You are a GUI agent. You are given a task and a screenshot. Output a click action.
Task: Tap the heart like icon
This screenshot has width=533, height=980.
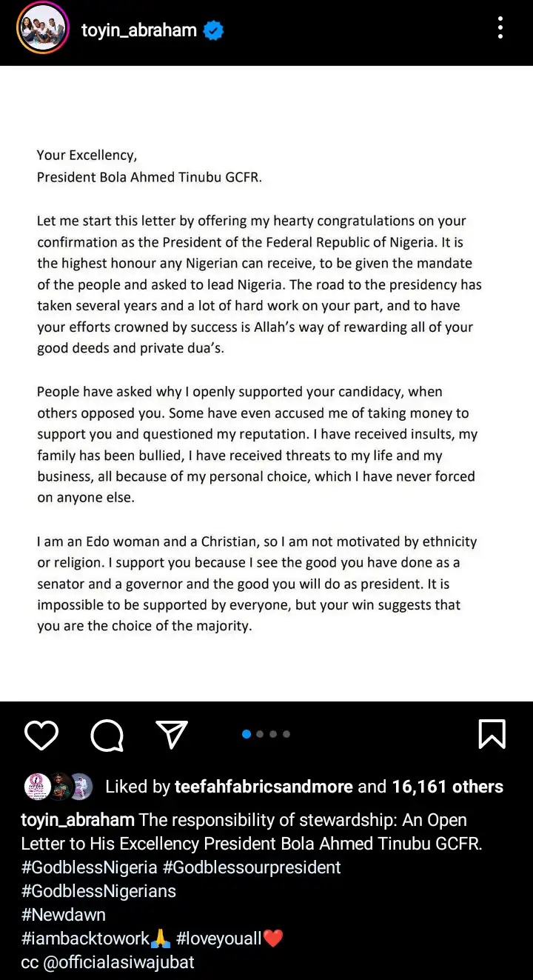pos(41,735)
